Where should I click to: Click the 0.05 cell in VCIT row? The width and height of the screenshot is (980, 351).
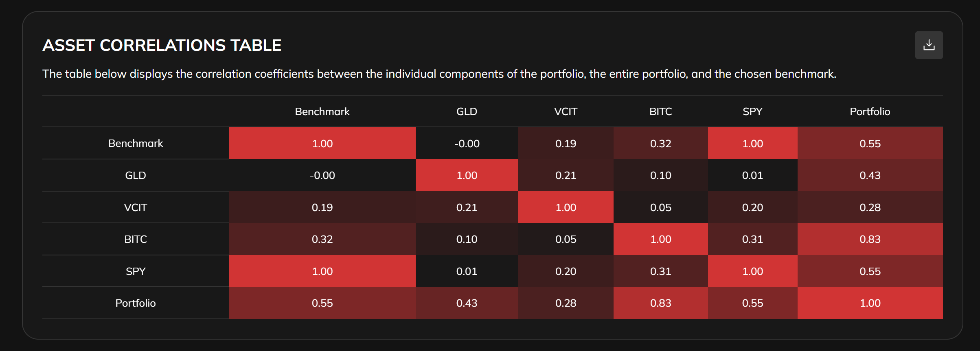point(660,207)
